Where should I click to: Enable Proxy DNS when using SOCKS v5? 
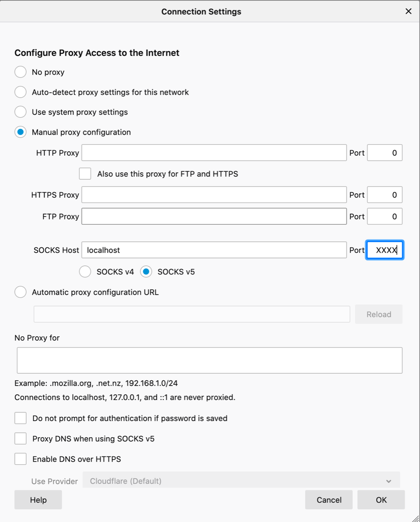[21, 438]
